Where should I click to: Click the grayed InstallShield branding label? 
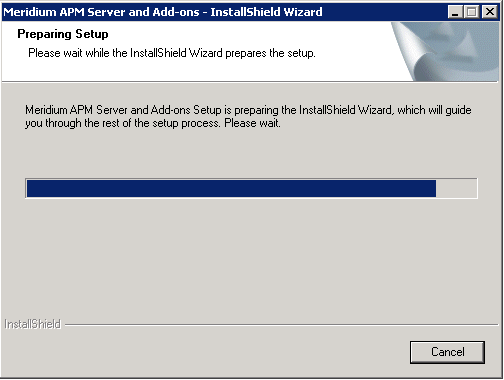pyautogui.click(x=32, y=324)
